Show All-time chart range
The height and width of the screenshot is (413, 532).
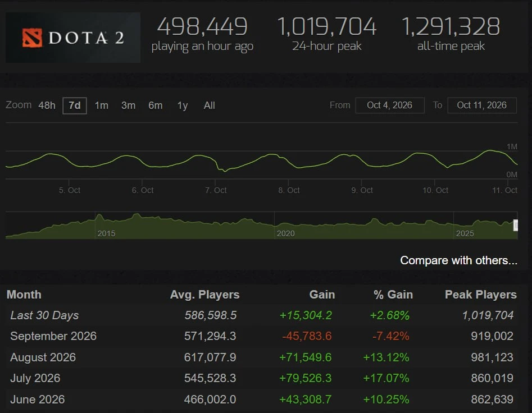210,105
